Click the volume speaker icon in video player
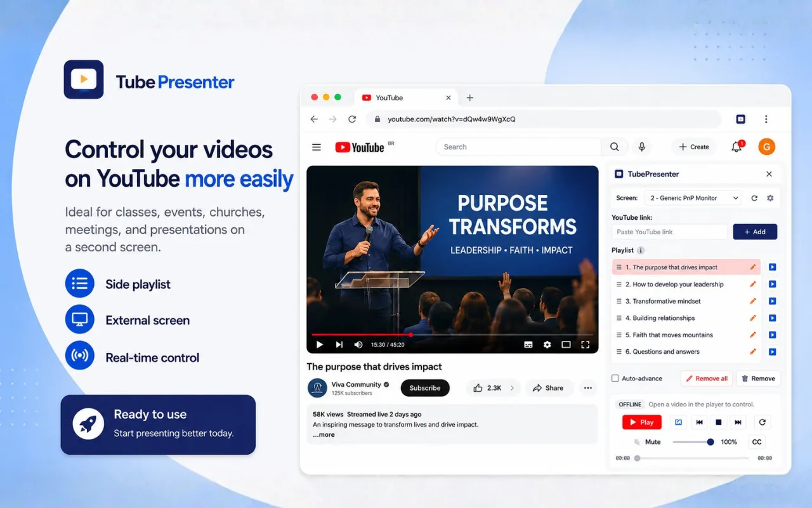 pyautogui.click(x=358, y=345)
